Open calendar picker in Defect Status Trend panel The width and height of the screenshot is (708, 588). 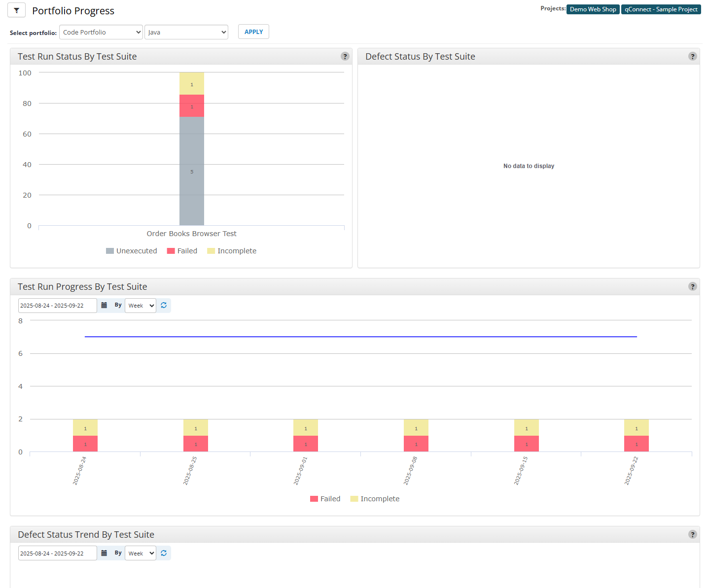tap(104, 553)
